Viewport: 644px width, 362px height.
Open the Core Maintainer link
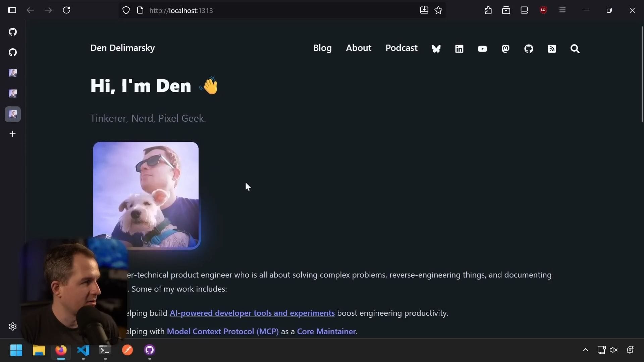tap(326, 331)
